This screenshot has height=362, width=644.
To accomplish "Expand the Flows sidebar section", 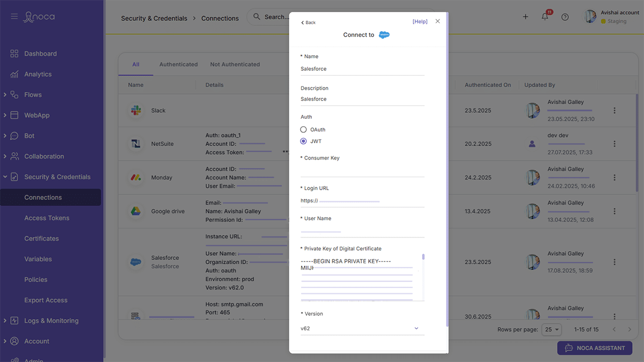I will (5, 95).
